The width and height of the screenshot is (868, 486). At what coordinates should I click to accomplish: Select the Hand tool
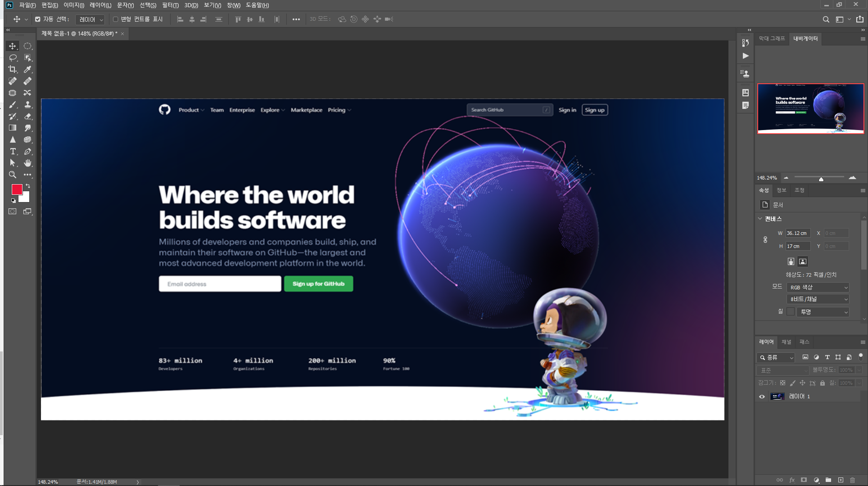[x=27, y=163]
